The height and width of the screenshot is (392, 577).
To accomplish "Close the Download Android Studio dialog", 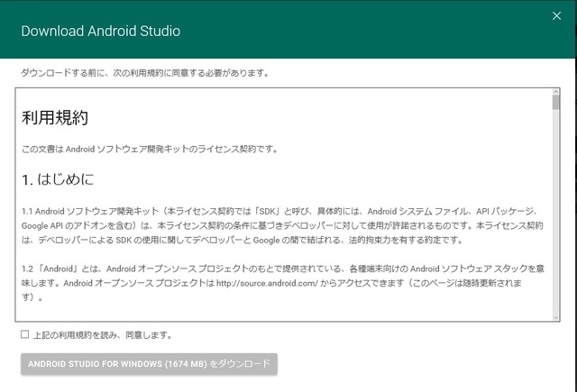I will [x=556, y=16].
